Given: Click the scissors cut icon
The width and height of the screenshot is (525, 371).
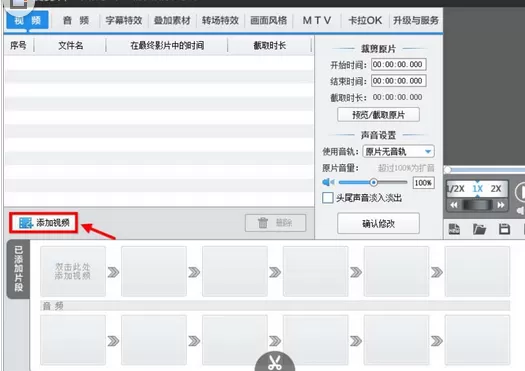Looking at the screenshot, I should coord(275,362).
